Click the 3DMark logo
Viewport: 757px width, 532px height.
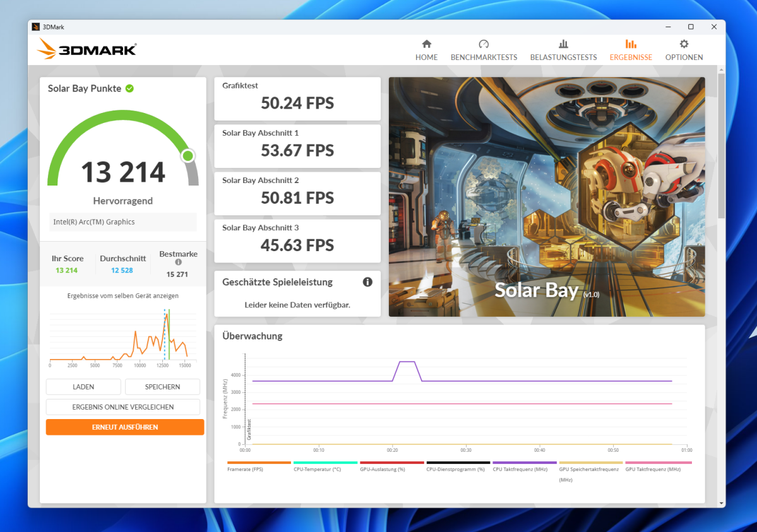click(x=87, y=49)
